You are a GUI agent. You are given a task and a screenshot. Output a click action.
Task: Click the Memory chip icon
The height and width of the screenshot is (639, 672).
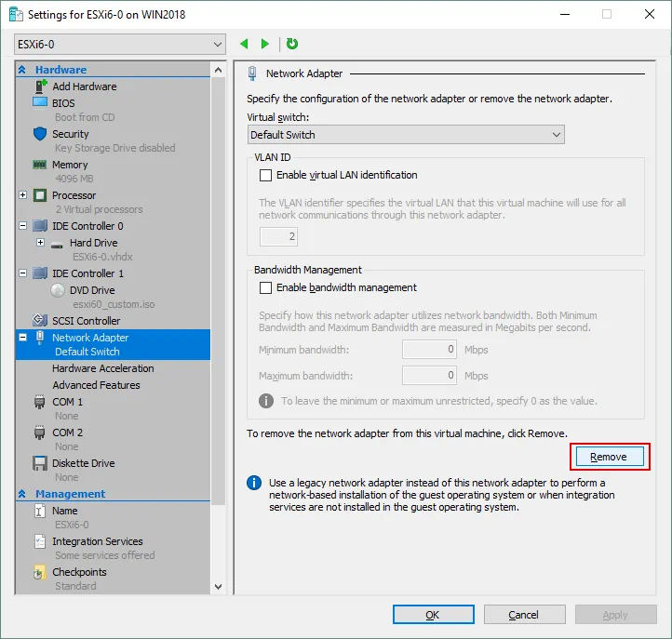[x=40, y=165]
